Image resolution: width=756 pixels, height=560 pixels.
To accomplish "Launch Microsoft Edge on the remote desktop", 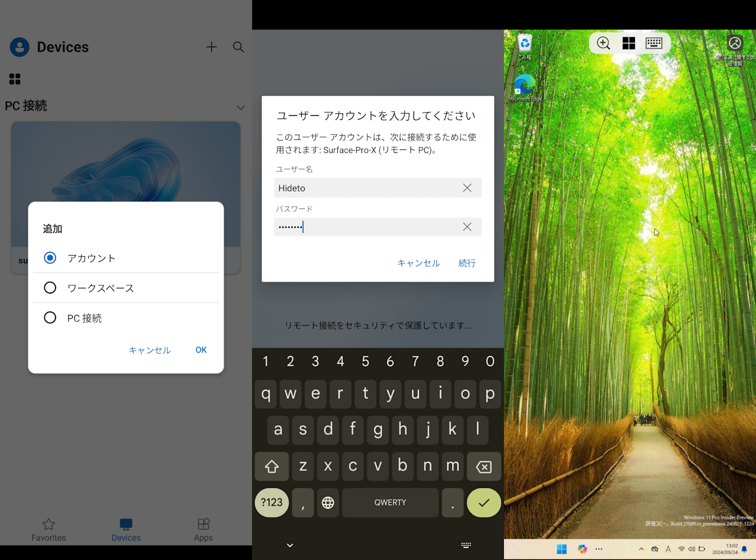I will 524,86.
